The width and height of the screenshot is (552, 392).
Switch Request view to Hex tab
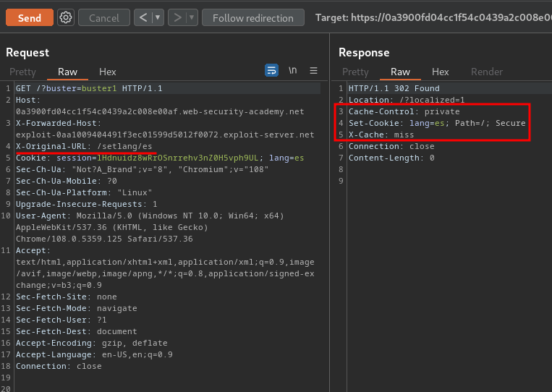coord(107,72)
